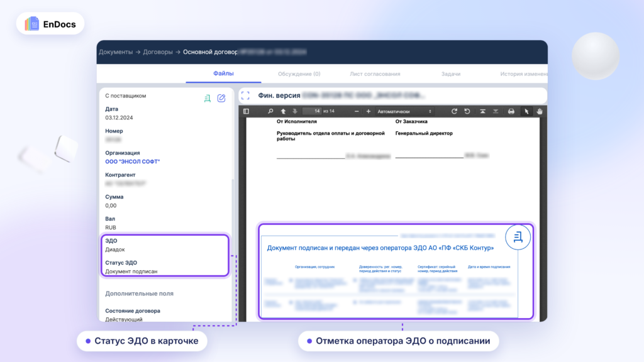Viewport: 644px width, 362px height.
Task: Click the Сумма value 0,00
Action: coord(111,206)
